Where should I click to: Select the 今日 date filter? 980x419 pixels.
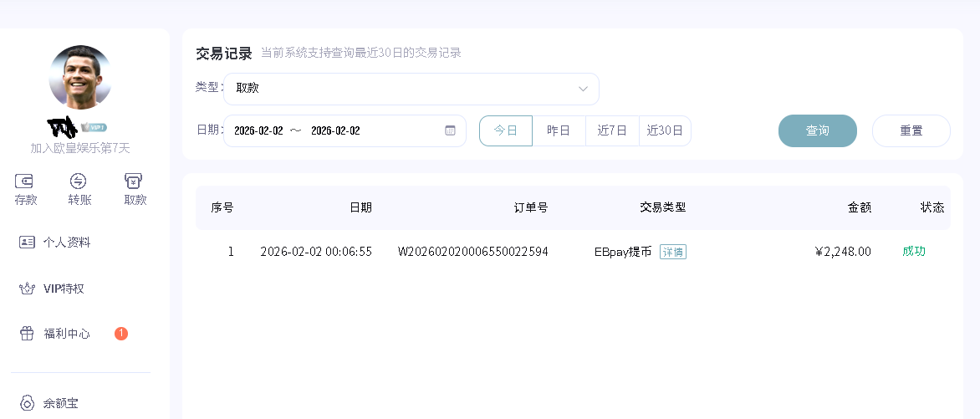click(x=505, y=130)
